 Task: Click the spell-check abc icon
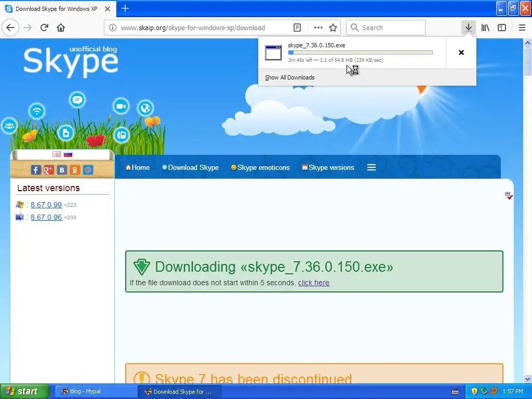click(x=508, y=195)
